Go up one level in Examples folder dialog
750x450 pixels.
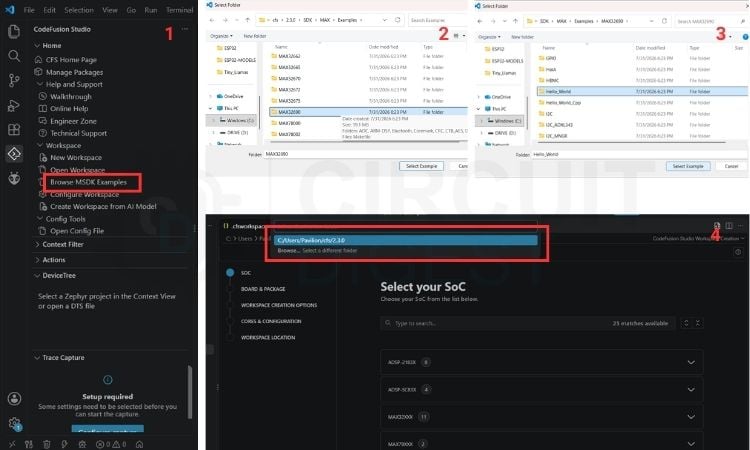(x=247, y=20)
